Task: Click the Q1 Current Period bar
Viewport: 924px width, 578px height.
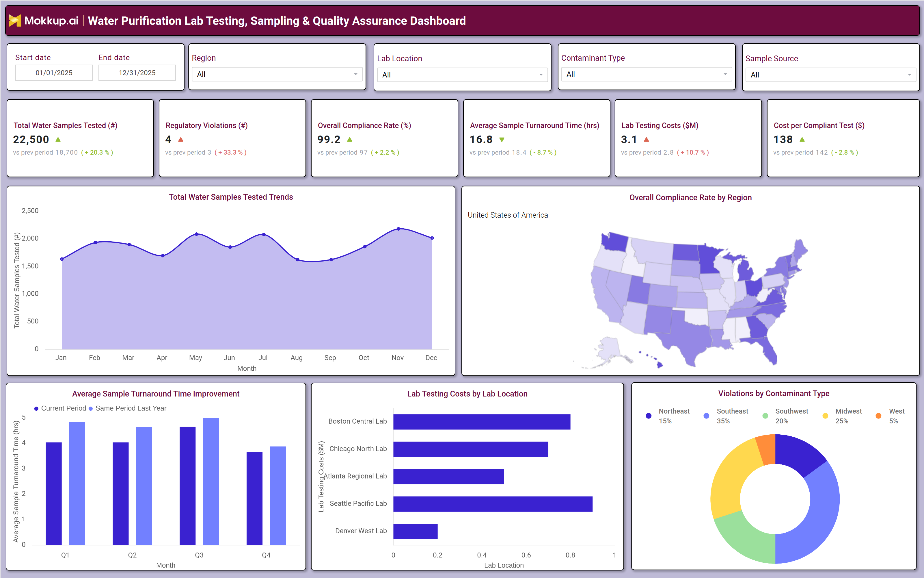Action: (x=53, y=494)
